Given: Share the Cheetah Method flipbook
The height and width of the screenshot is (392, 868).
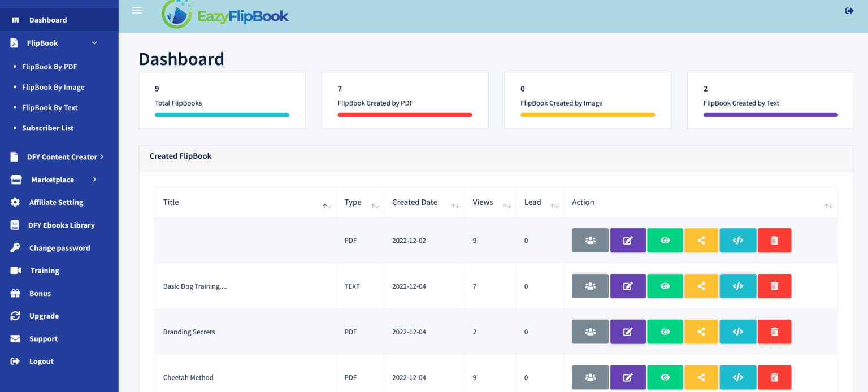Looking at the screenshot, I should pos(701,377).
